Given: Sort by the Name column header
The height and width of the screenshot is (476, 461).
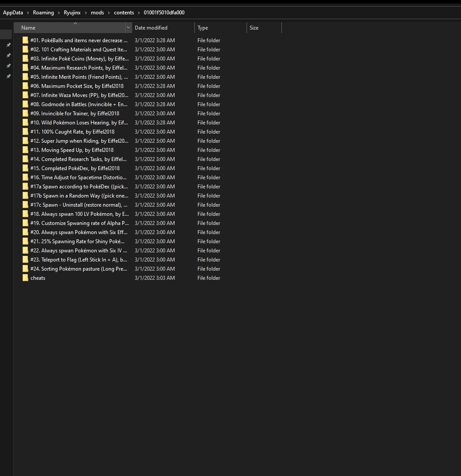Looking at the screenshot, I should [x=70, y=27].
